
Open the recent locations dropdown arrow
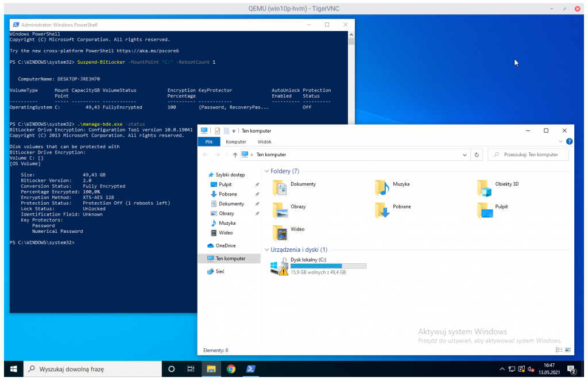[226, 155]
